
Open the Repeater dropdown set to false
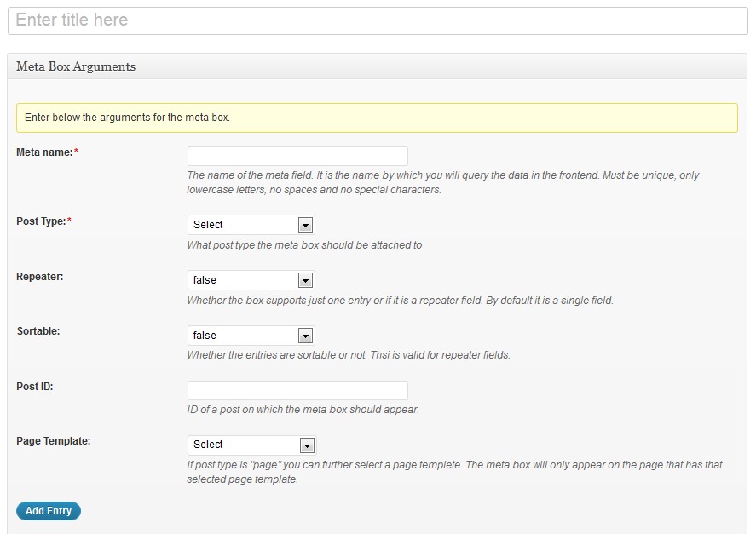pos(251,280)
